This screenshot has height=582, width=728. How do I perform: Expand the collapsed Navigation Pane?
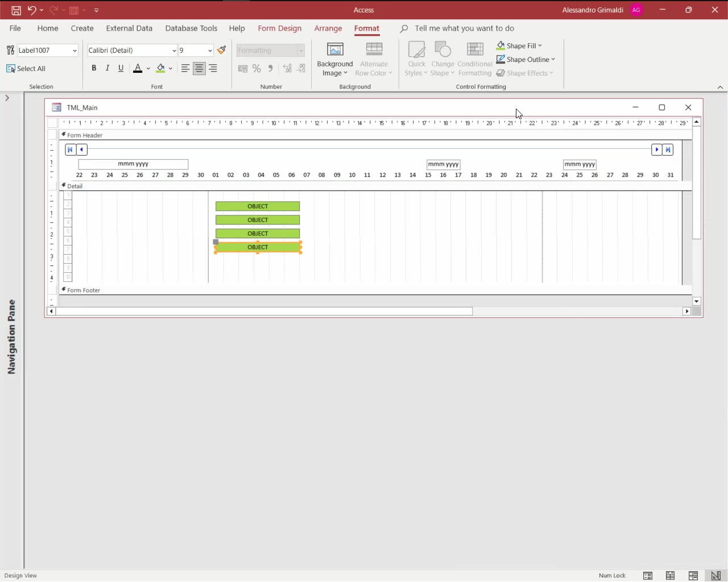tap(7, 98)
